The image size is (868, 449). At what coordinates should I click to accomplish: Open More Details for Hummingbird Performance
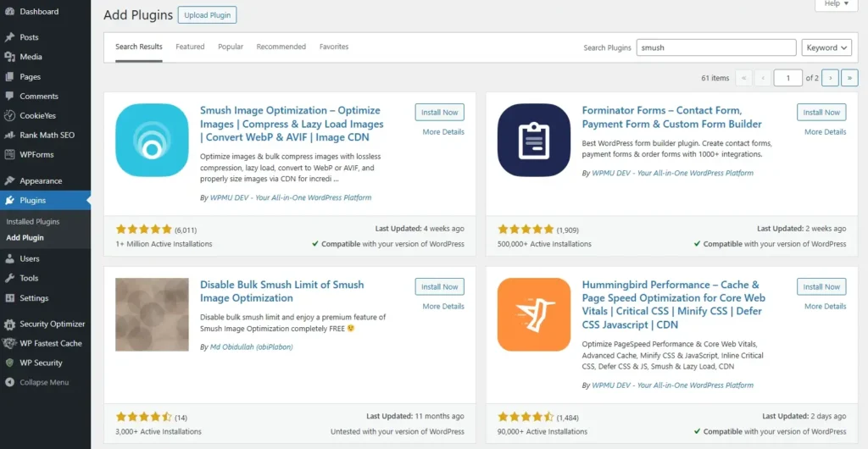pyautogui.click(x=826, y=307)
